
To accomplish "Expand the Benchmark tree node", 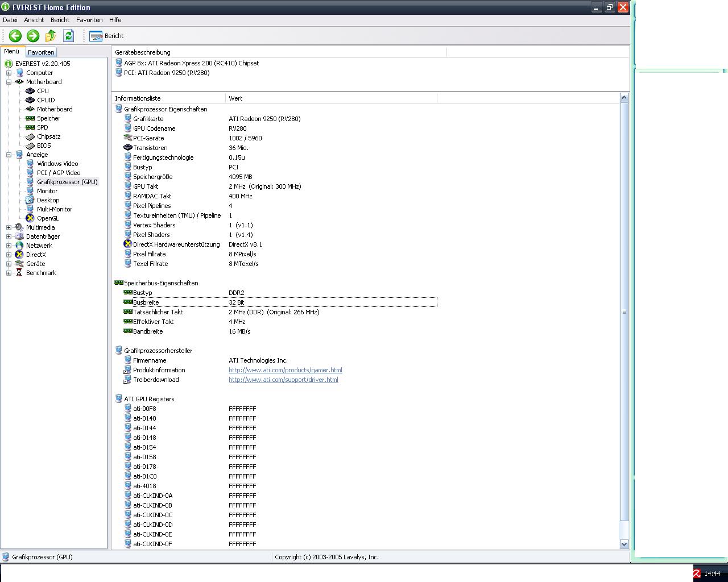I will tap(9, 273).
